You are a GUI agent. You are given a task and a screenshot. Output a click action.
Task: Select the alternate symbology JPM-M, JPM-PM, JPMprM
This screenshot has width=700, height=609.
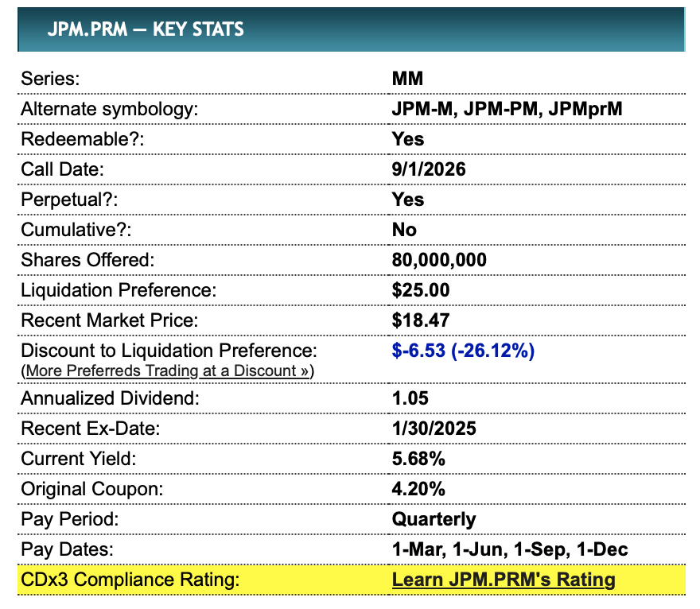click(507, 109)
